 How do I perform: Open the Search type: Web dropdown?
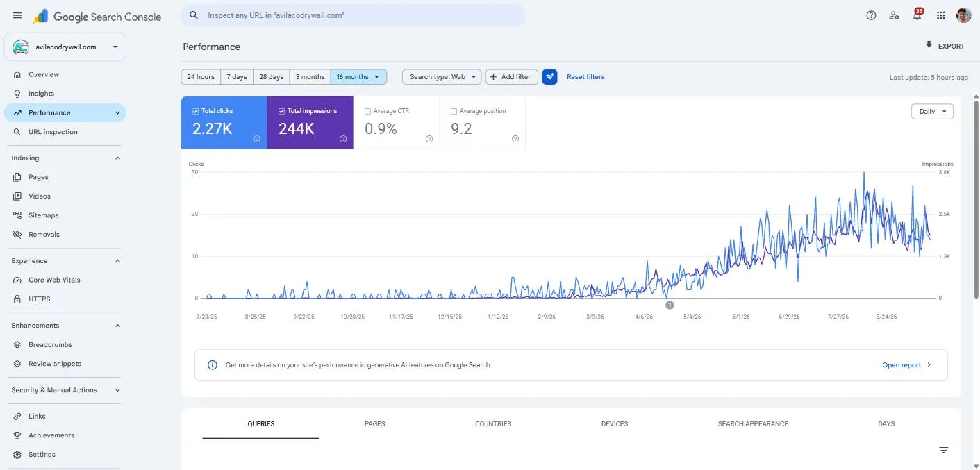442,77
